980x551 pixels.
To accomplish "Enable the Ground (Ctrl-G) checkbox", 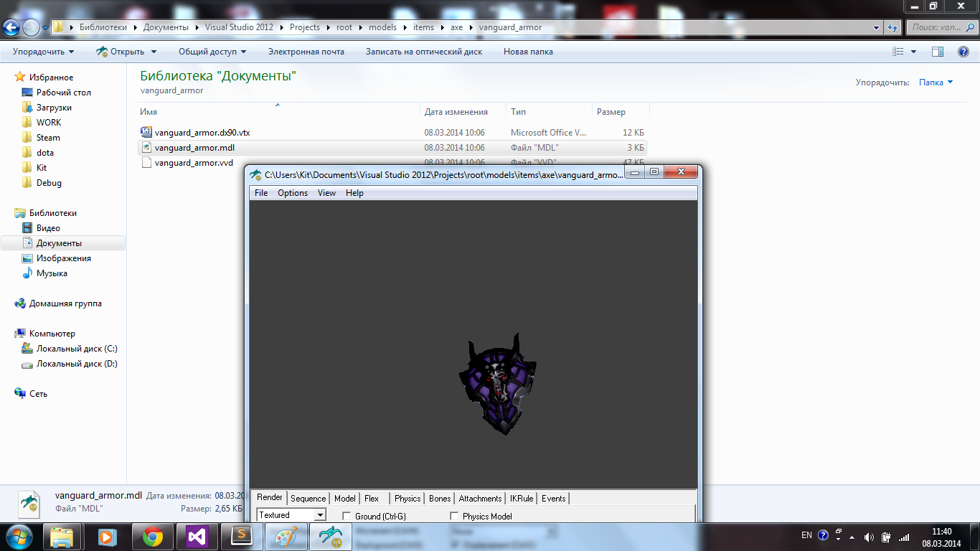I will 347,517.
